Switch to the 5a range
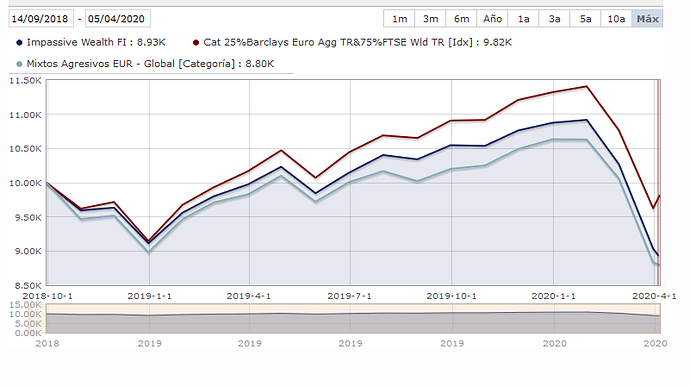 pos(585,19)
